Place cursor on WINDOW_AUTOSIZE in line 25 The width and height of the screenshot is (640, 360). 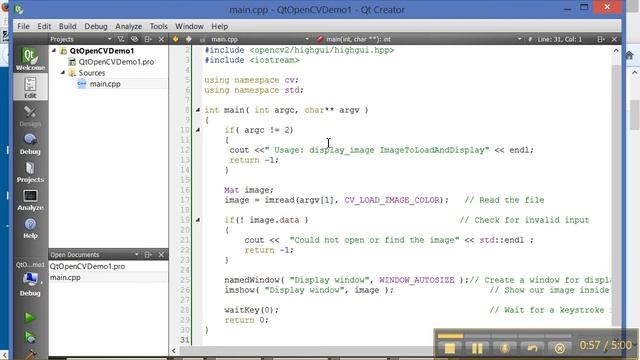coord(416,280)
